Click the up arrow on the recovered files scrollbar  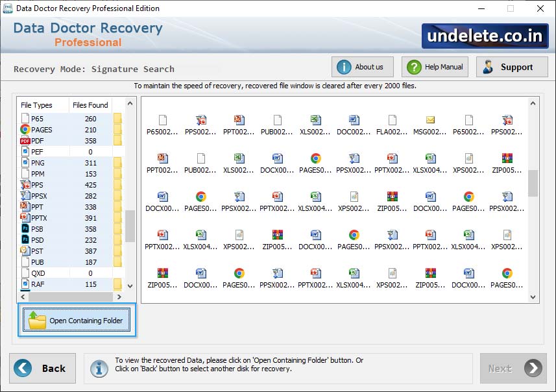[533, 102]
